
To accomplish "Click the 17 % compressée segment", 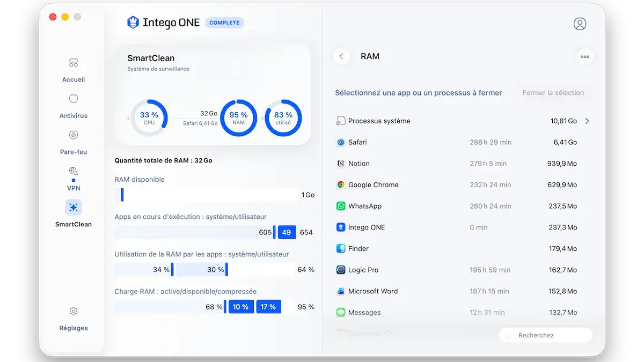I will pos(268,307).
